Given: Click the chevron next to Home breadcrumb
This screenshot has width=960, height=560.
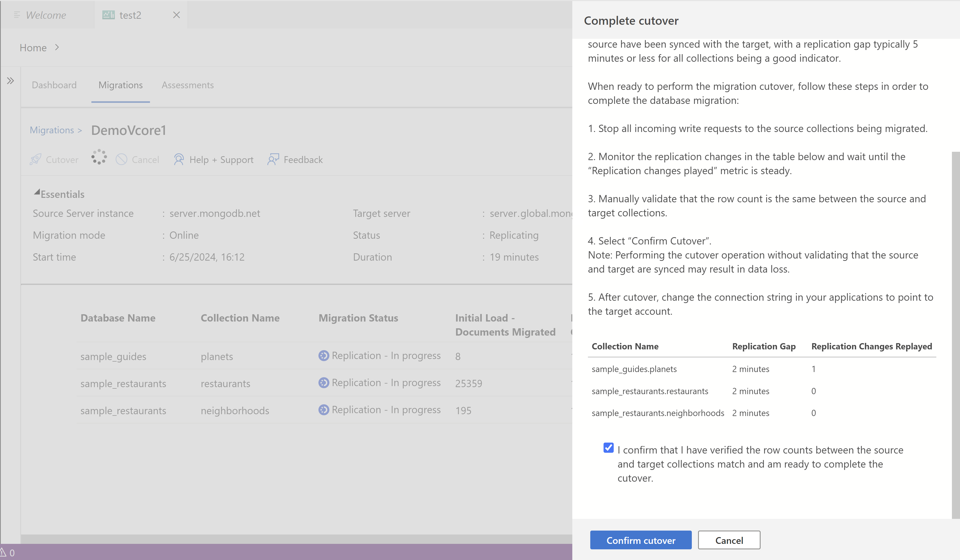Looking at the screenshot, I should (57, 47).
